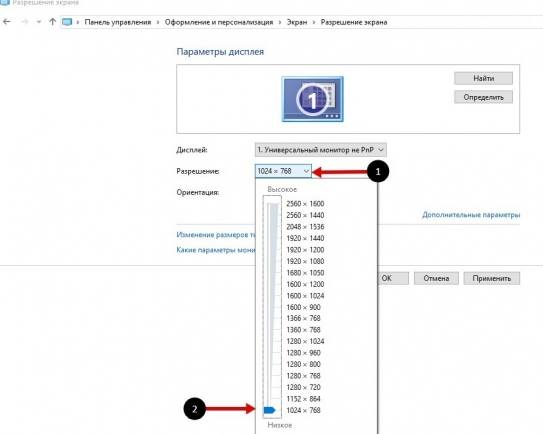Image resolution: width=543 pixels, height=434 pixels.
Task: Go up one level with up arrow
Action: 52,22
